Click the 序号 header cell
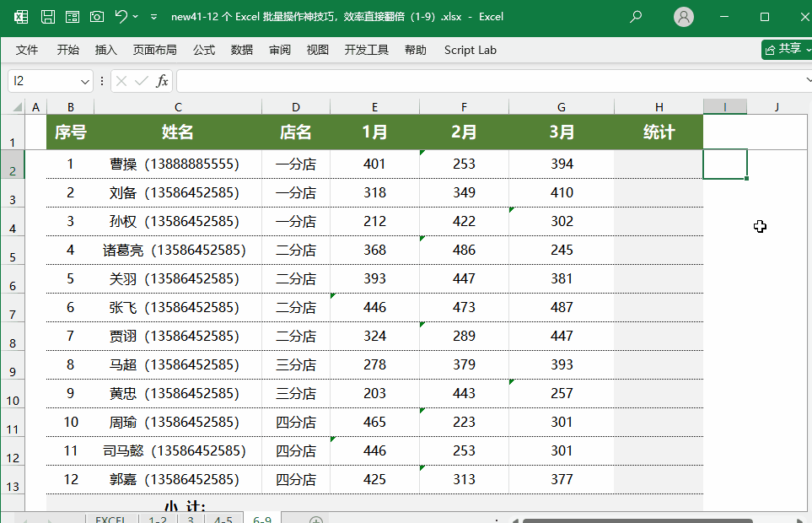Screen dimensions: 812x523 [71, 132]
